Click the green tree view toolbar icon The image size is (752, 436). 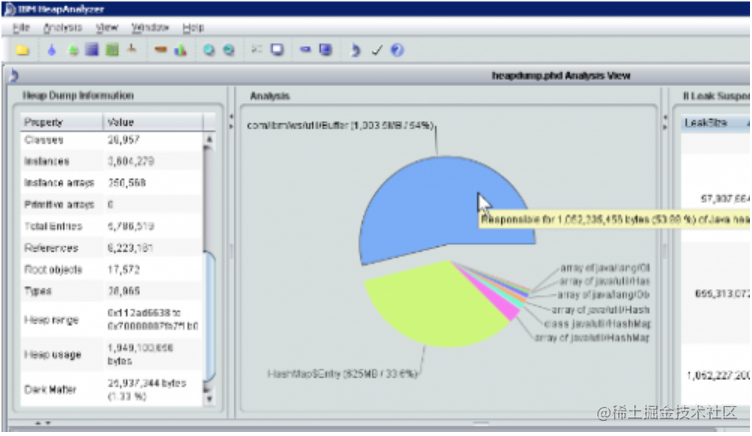[x=72, y=50]
